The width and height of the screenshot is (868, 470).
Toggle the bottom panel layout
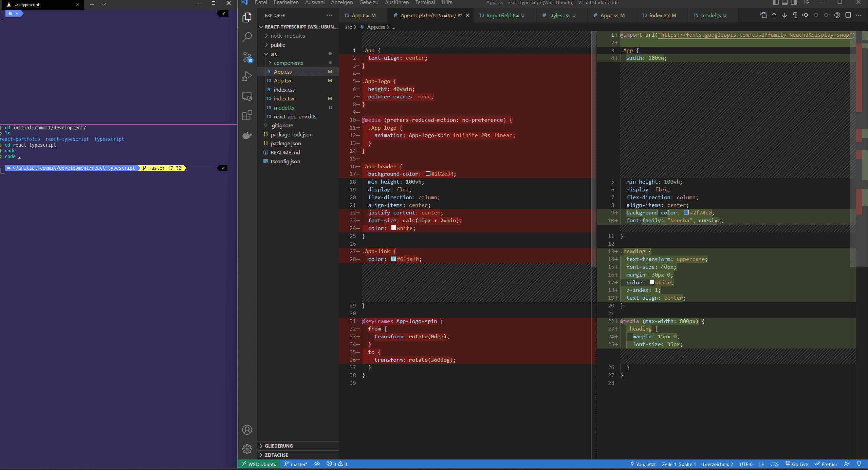784,3
